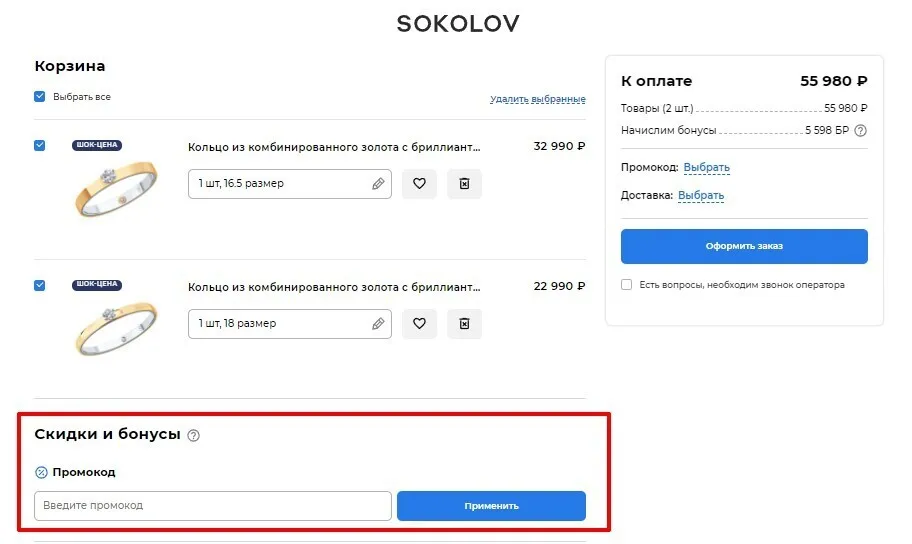Screen dimensions: 912x544
Task: Click the Оформить заказ button
Action: pyautogui.click(x=744, y=246)
